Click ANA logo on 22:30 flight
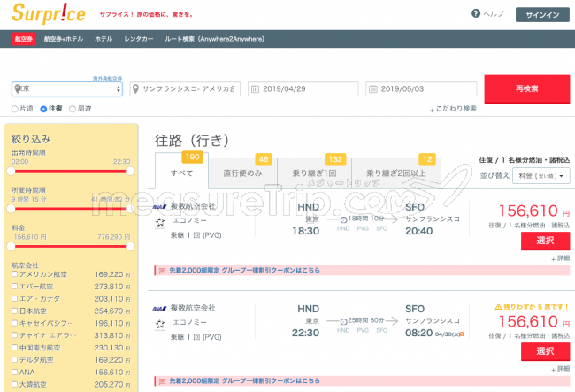 [x=159, y=309]
